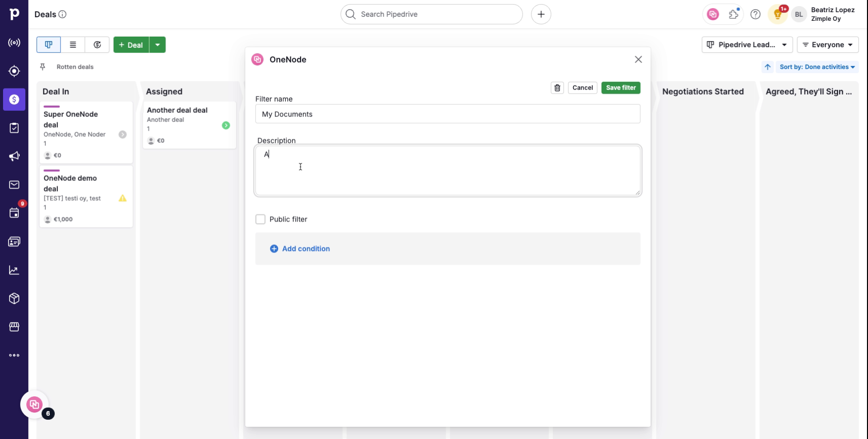The width and height of the screenshot is (868, 439).
Task: Switch to list view
Action: 73,45
